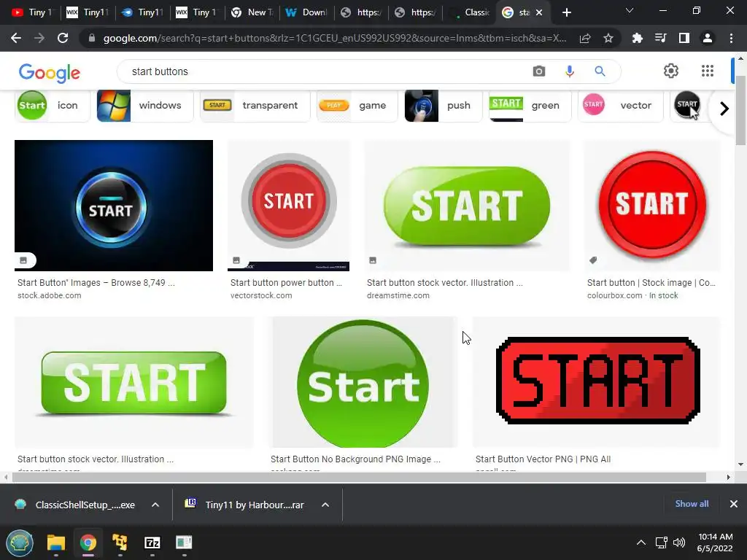Image resolution: width=747 pixels, height=560 pixels.
Task: Filter results by 'windows' chip
Action: pyautogui.click(x=145, y=105)
